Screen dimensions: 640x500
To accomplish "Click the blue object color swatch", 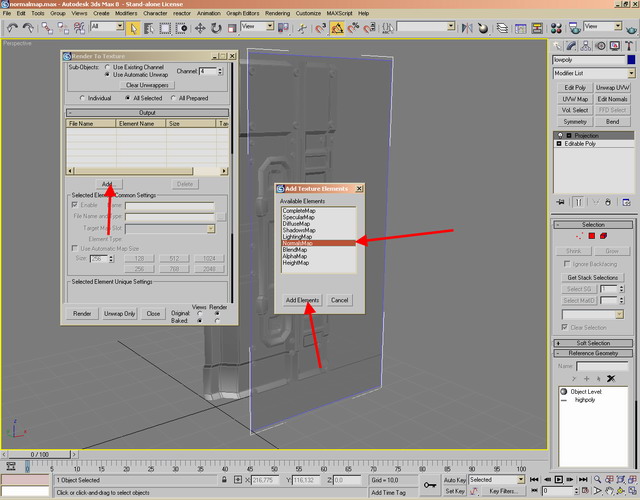I will click(631, 60).
